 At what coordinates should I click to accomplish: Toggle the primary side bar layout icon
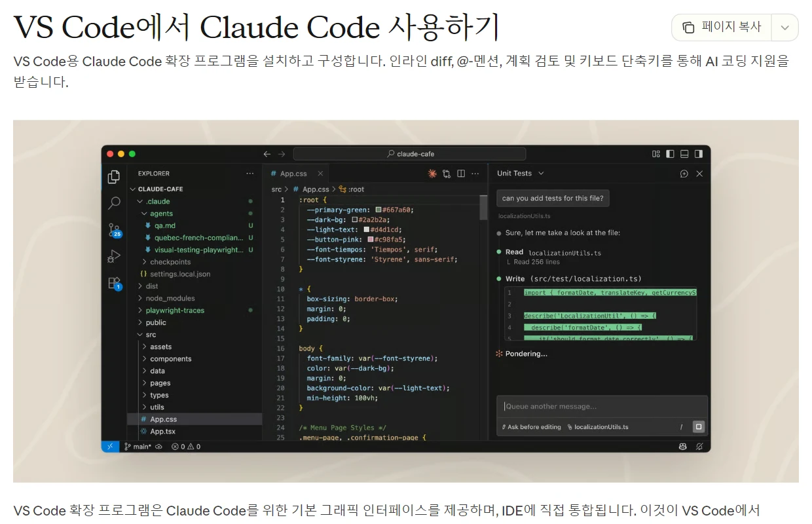coord(670,154)
